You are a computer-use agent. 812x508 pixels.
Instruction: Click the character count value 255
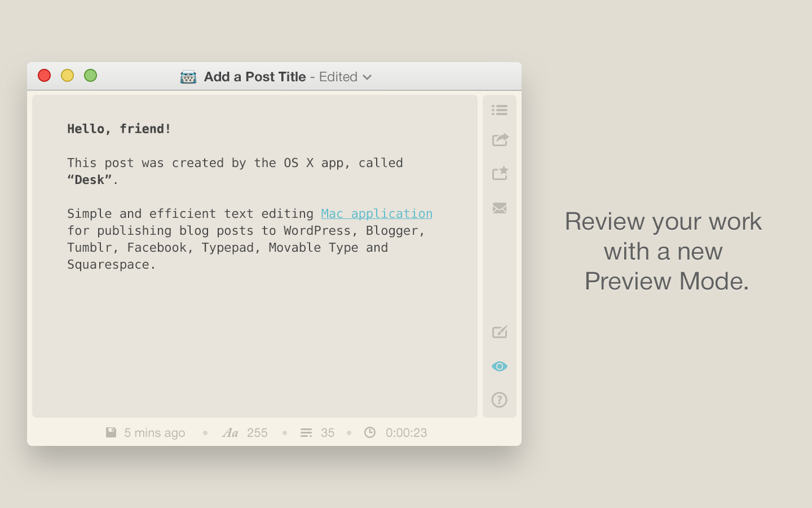(257, 433)
